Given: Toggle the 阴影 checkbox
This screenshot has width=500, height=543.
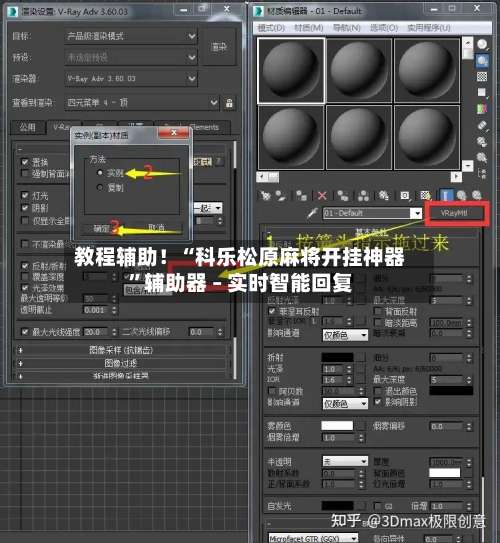Looking at the screenshot, I should click(x=25, y=207).
